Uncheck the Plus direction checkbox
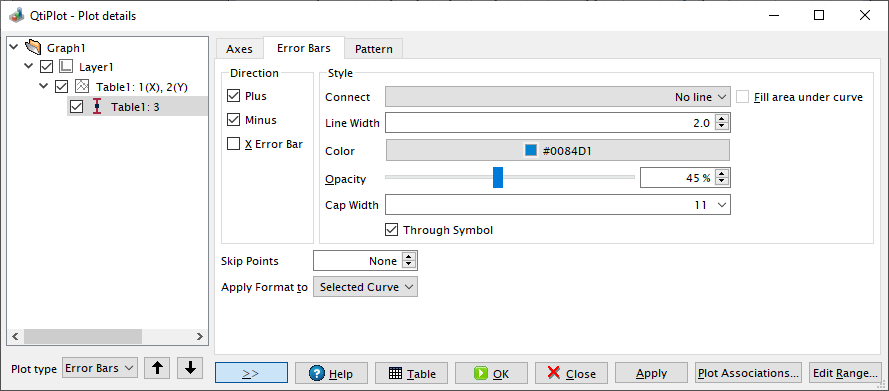889x391 pixels. (233, 96)
